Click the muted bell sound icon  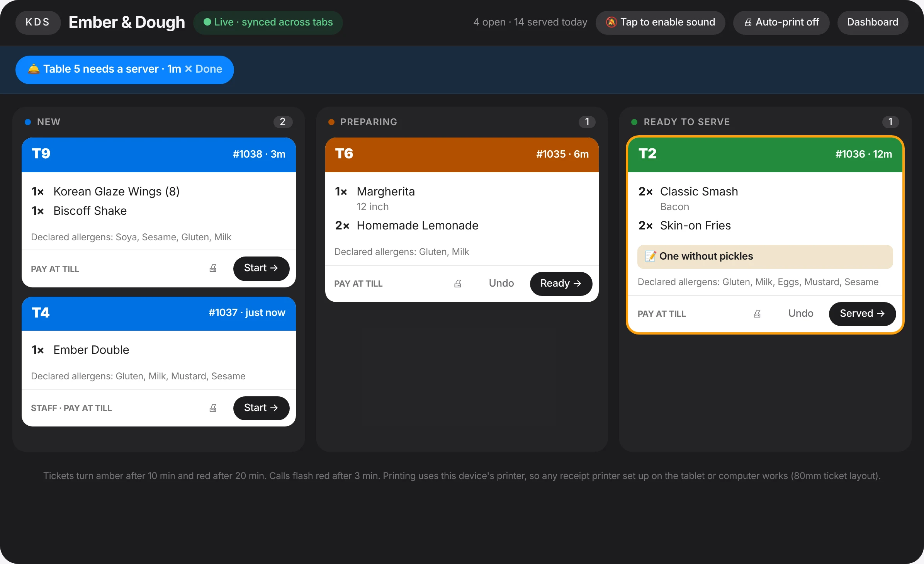[611, 22]
